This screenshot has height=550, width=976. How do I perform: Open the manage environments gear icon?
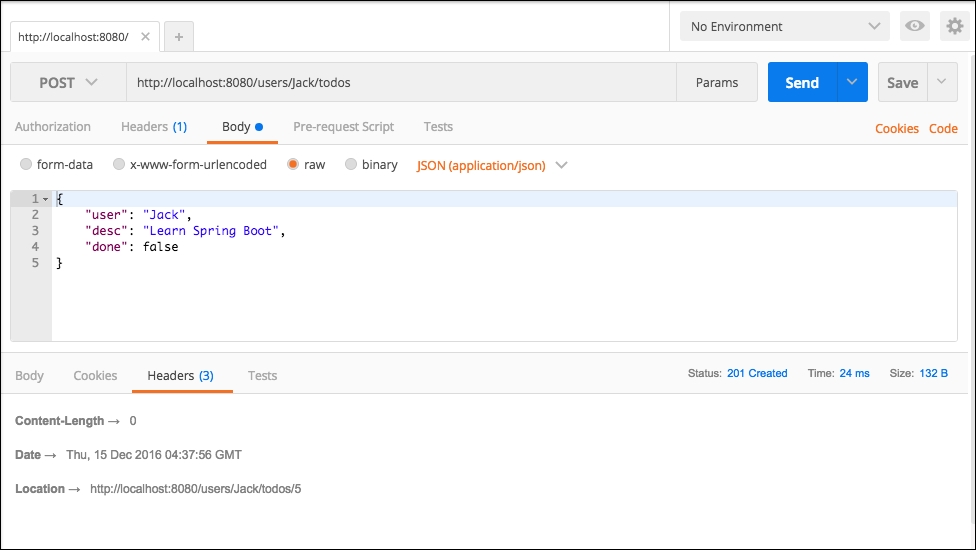click(954, 27)
